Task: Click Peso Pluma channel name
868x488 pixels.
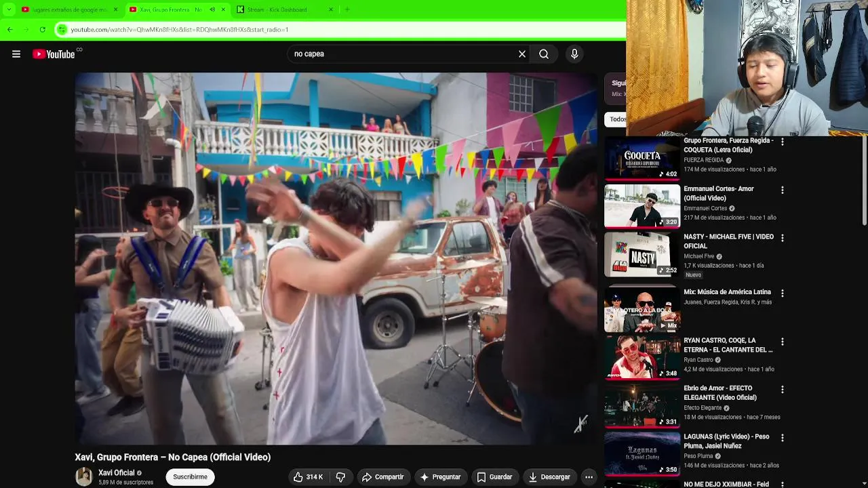Action: click(x=698, y=456)
